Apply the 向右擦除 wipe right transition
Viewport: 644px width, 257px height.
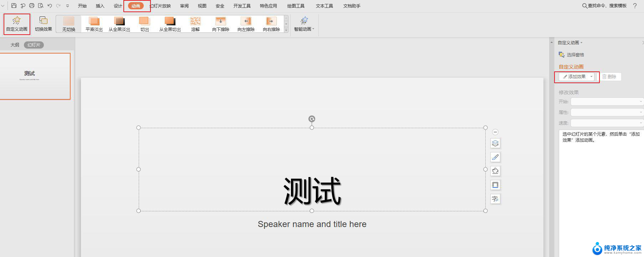(x=271, y=24)
